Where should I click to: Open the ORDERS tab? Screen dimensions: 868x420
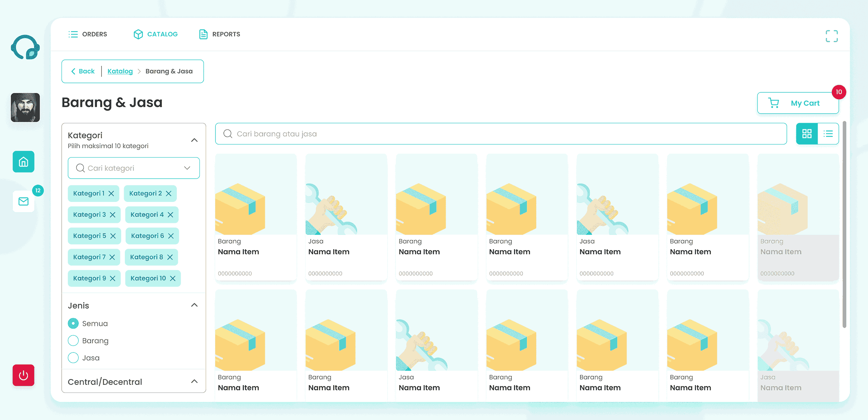[x=88, y=34]
